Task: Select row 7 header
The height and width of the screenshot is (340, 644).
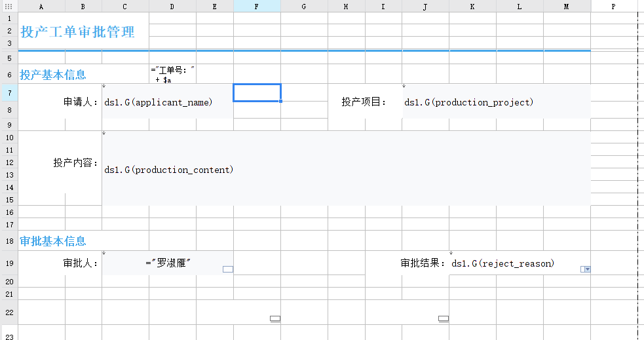Action: coord(9,92)
